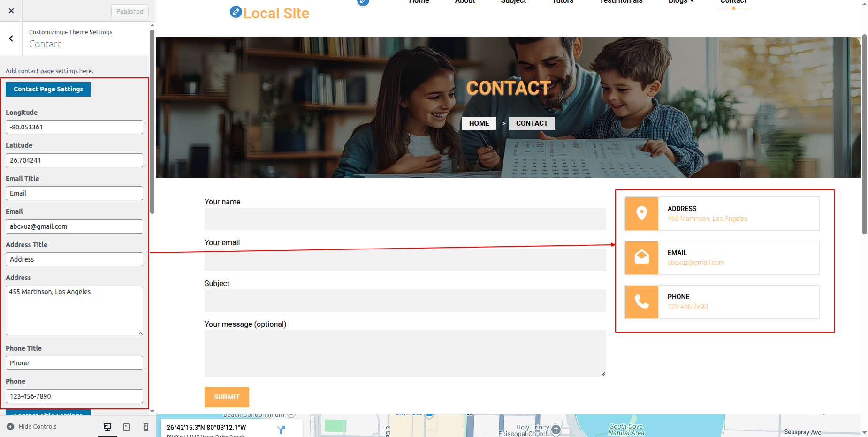Click HOME in the breadcrumb
868x437 pixels.
point(479,123)
